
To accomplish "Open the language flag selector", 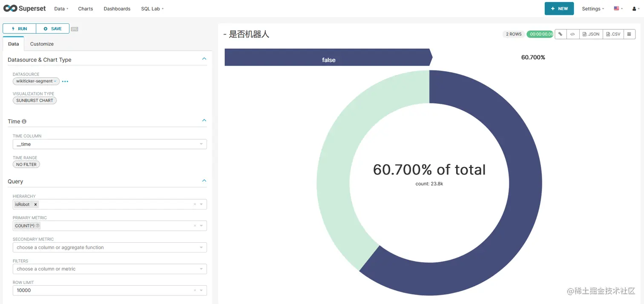I will 618,9.
